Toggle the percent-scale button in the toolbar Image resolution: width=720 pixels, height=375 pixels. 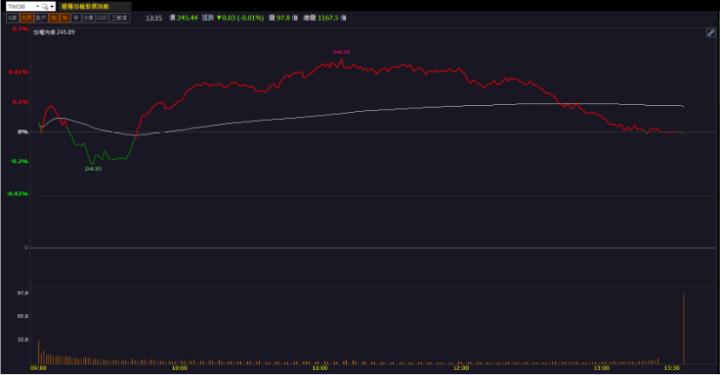click(x=65, y=18)
